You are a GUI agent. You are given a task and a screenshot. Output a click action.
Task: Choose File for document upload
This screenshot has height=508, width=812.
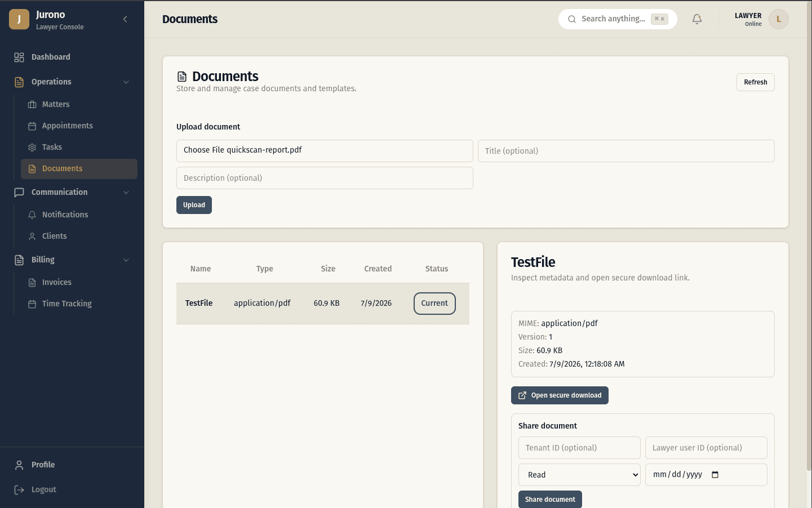coord(325,151)
